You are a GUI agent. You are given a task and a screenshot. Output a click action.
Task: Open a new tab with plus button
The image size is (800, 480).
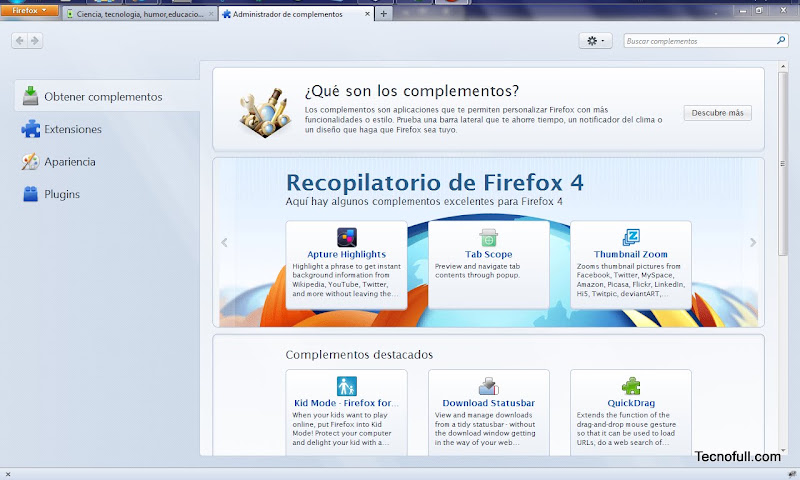point(384,14)
